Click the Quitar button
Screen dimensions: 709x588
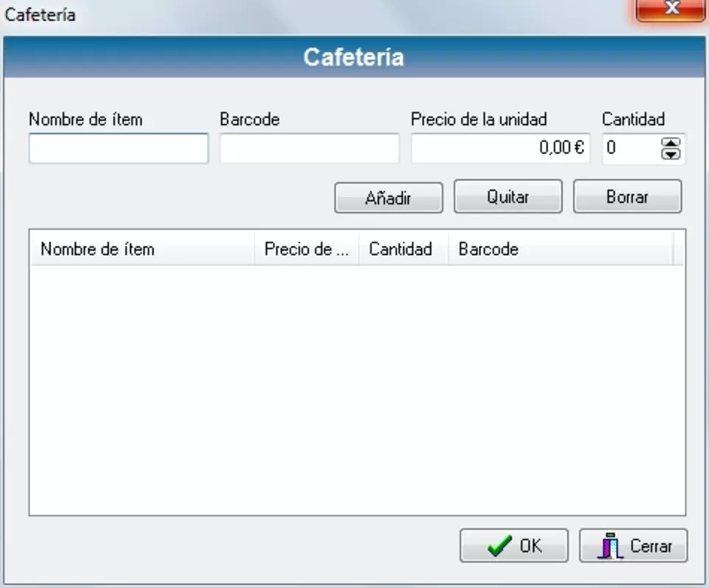tap(507, 196)
